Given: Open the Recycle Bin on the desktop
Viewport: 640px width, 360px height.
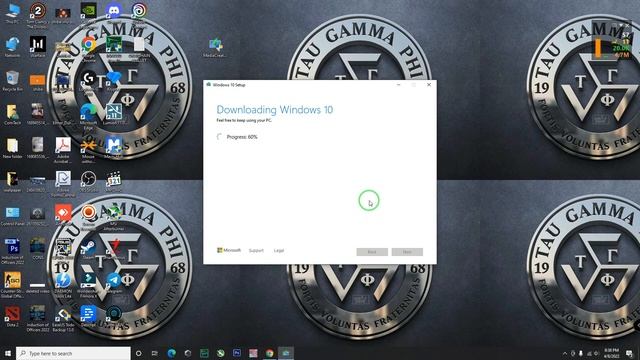Looking at the screenshot, I should tap(12, 81).
